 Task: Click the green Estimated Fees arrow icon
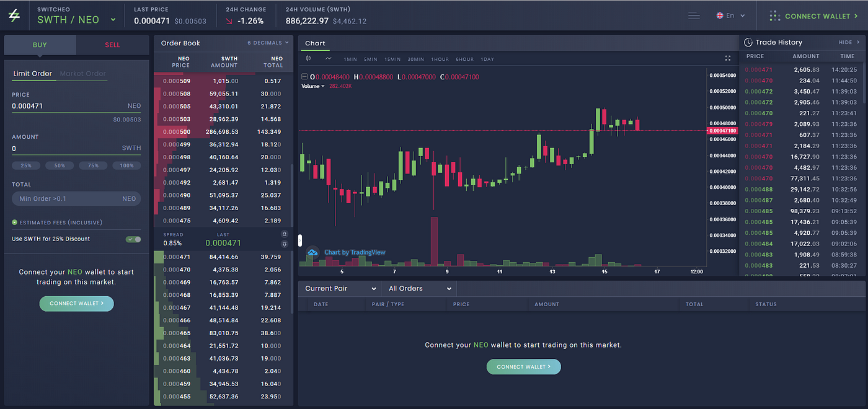(x=14, y=222)
